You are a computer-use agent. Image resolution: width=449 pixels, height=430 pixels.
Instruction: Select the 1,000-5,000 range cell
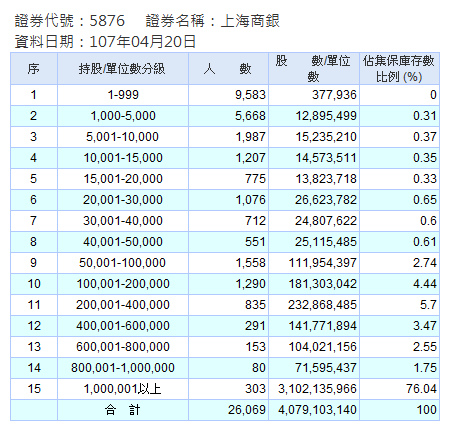tap(123, 116)
